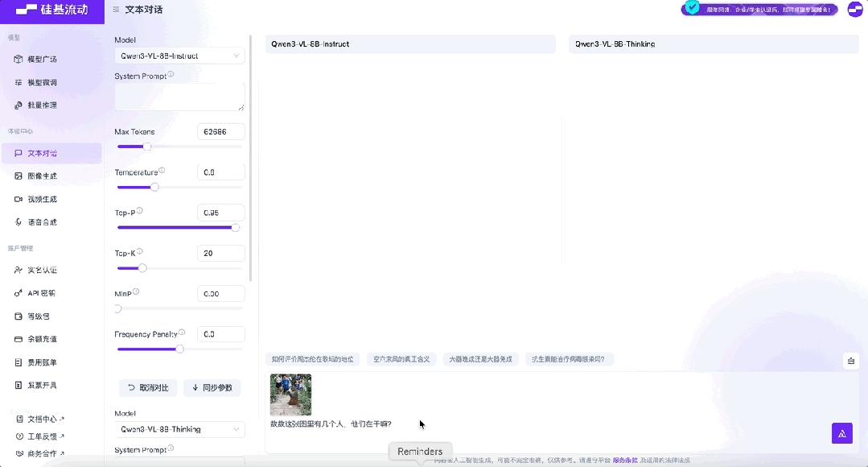The height and width of the screenshot is (467, 868).
Task: Click the checkmark badge on the banner
Action: (692, 7)
